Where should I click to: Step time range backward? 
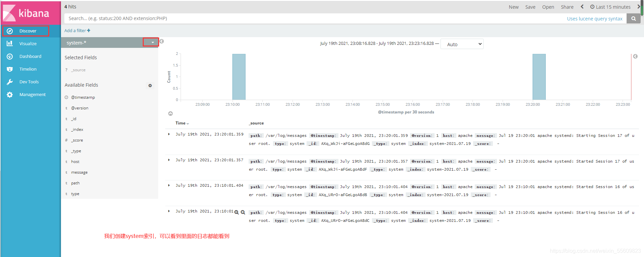point(582,7)
